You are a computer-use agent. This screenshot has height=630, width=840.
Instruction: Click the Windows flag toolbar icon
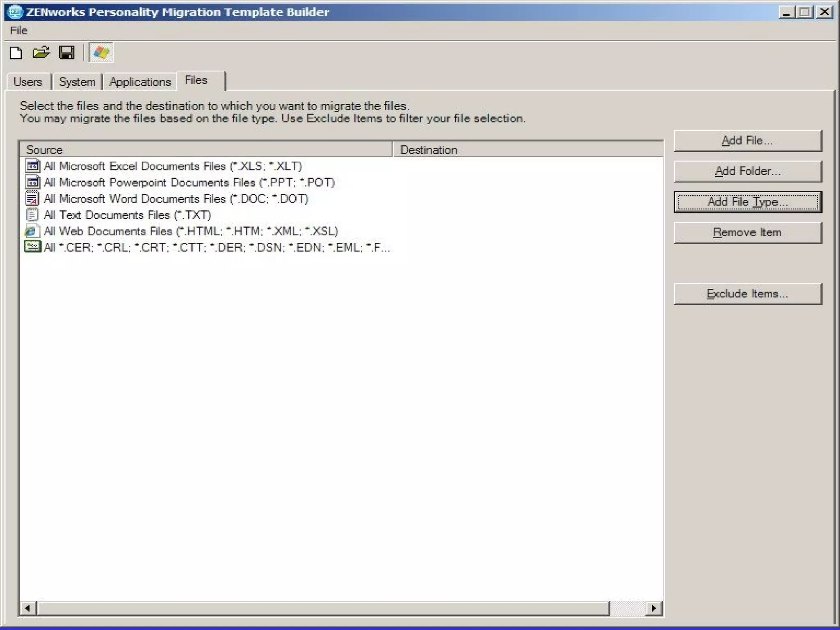click(x=101, y=52)
